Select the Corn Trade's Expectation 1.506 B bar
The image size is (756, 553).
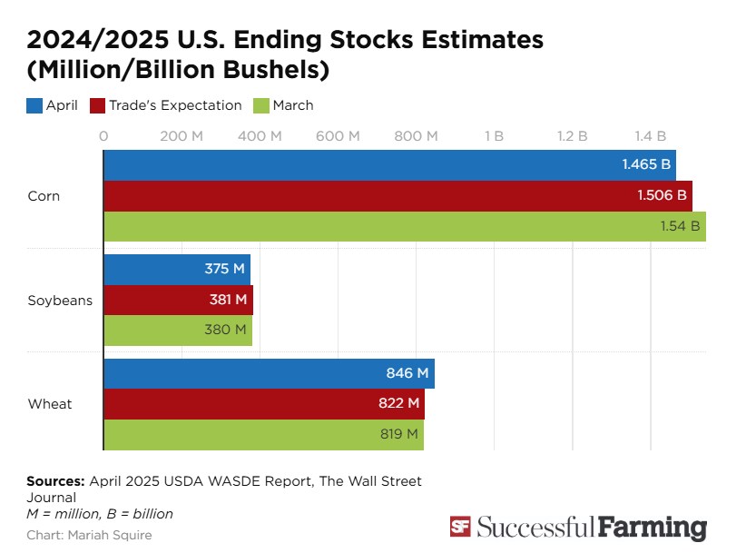(398, 196)
